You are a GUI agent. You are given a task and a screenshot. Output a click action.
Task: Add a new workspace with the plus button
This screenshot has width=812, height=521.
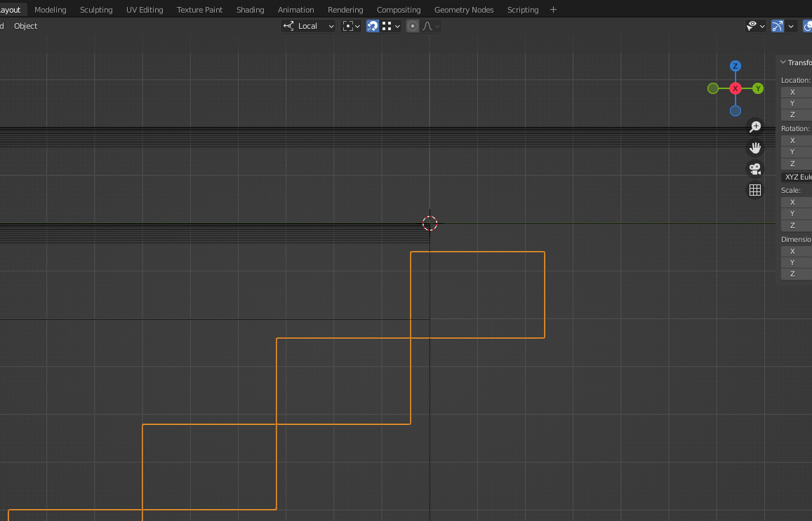(x=553, y=9)
